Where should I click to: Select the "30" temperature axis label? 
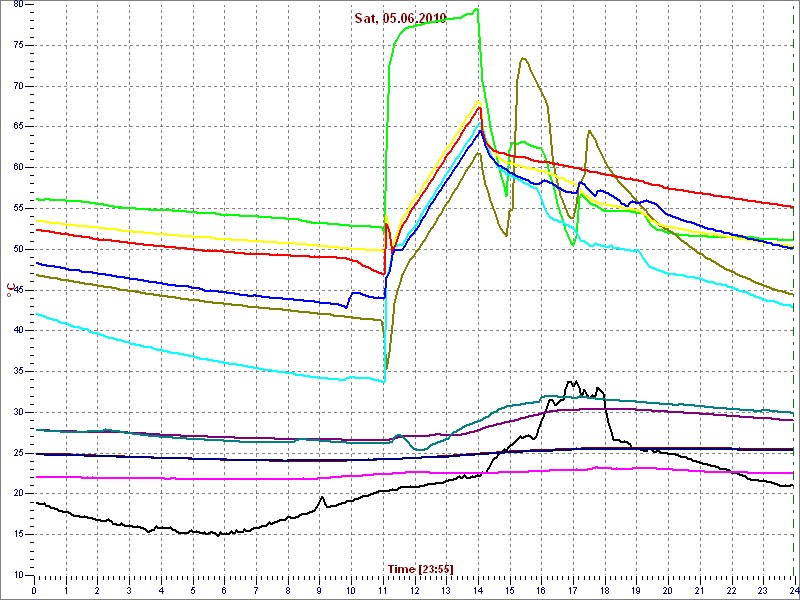19,412
